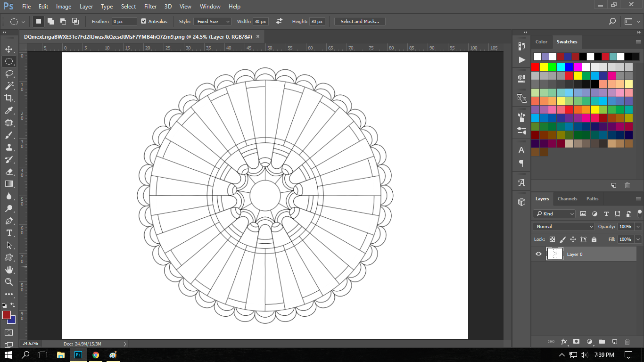Swap width and height values
This screenshot has width=644, height=362.
tap(279, 21)
